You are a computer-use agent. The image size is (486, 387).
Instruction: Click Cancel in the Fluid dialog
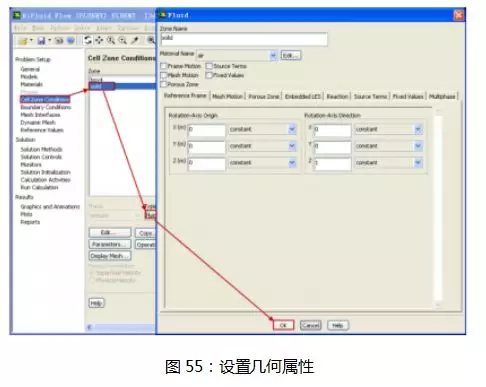[311, 325]
